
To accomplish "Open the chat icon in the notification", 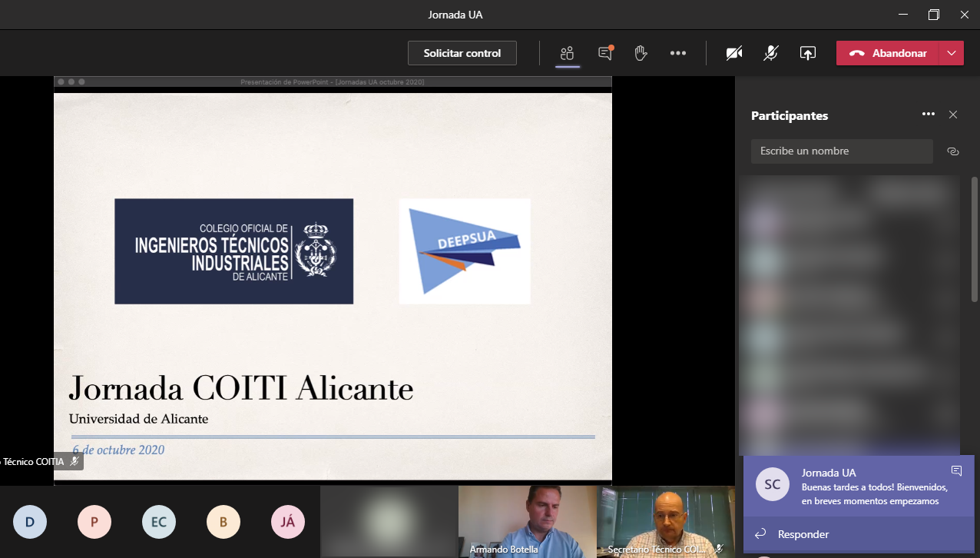I will pyautogui.click(x=957, y=470).
